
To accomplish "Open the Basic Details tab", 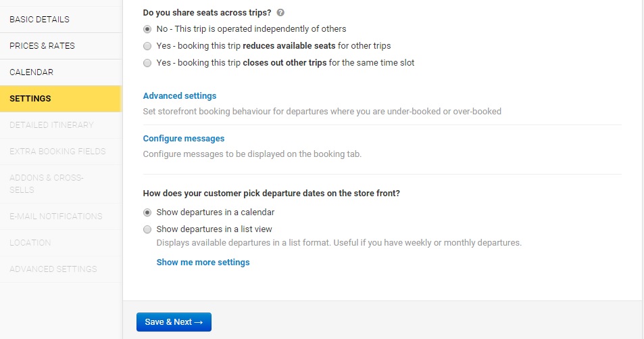I will coord(39,20).
